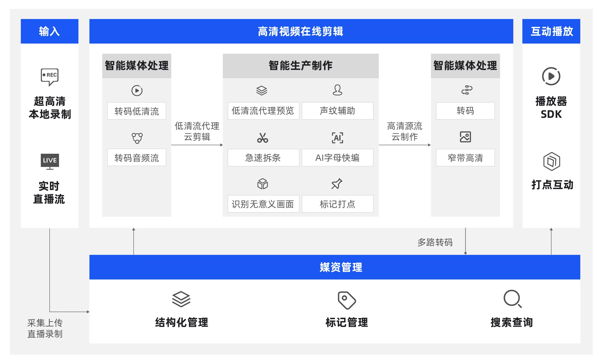This screenshot has height=364, width=601.
Task: Click the 转码音频流 box
Action: point(137,158)
